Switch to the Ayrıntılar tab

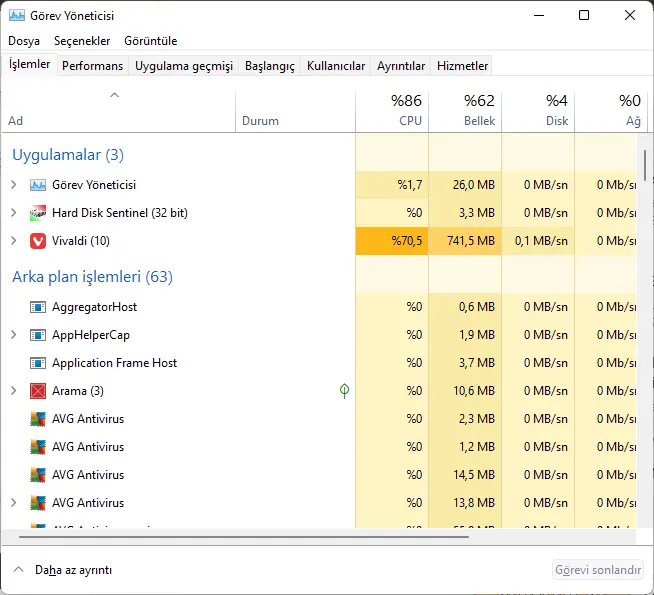tap(401, 66)
